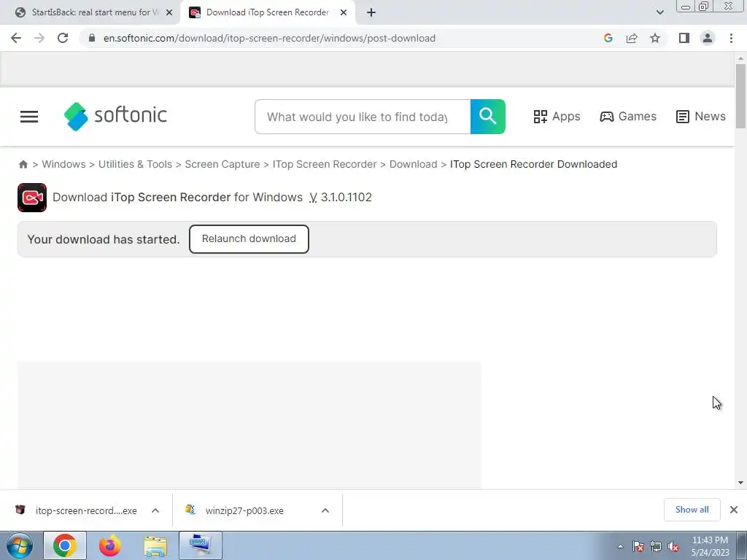The width and height of the screenshot is (747, 560).
Task: Open the Google icon in the address bar
Action: click(x=608, y=38)
